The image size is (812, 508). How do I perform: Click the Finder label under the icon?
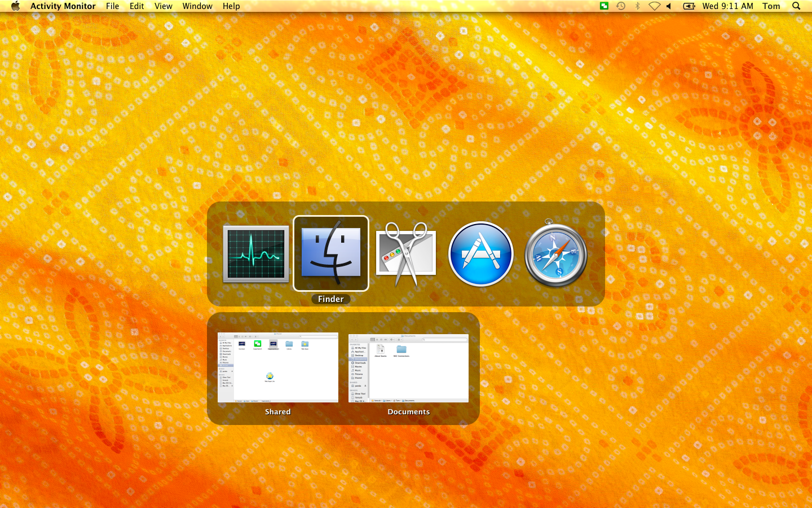pos(331,299)
